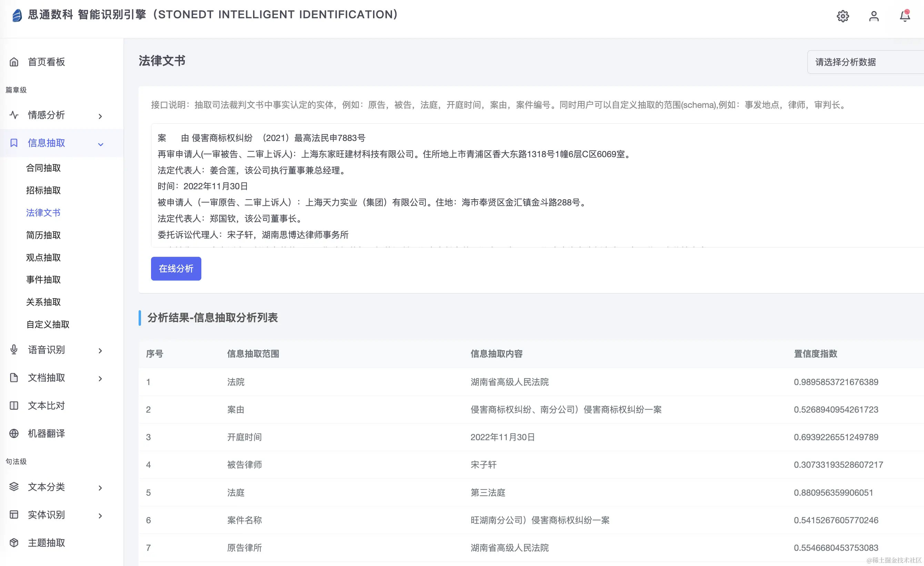Click the user profile icon
The height and width of the screenshot is (566, 924).
tap(874, 16)
